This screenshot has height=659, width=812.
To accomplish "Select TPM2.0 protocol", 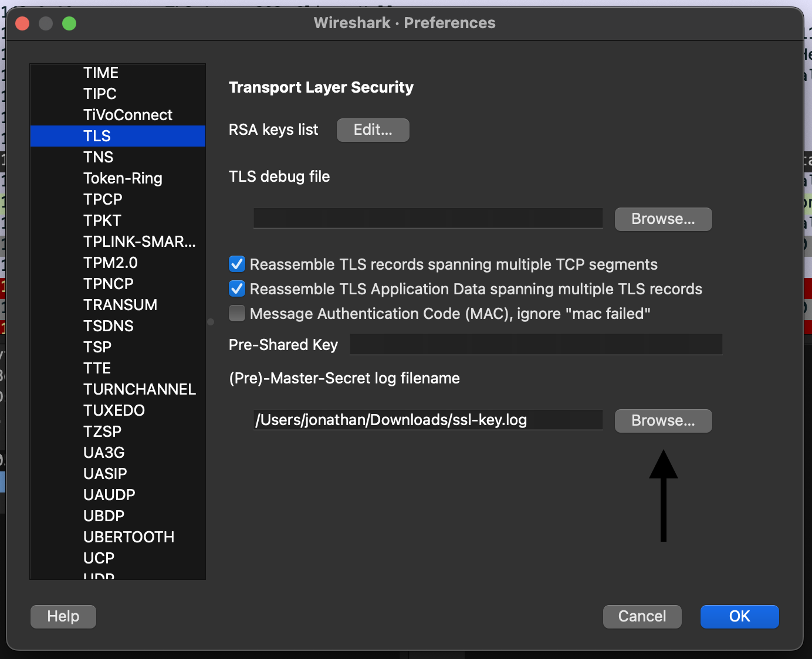I will [117, 263].
